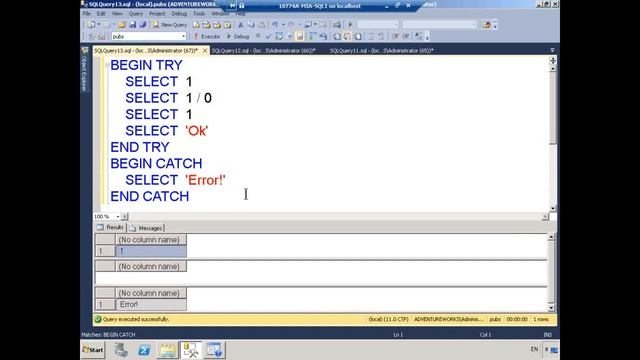Select the result cell containing 1
The image size is (640, 360).
pos(151,251)
